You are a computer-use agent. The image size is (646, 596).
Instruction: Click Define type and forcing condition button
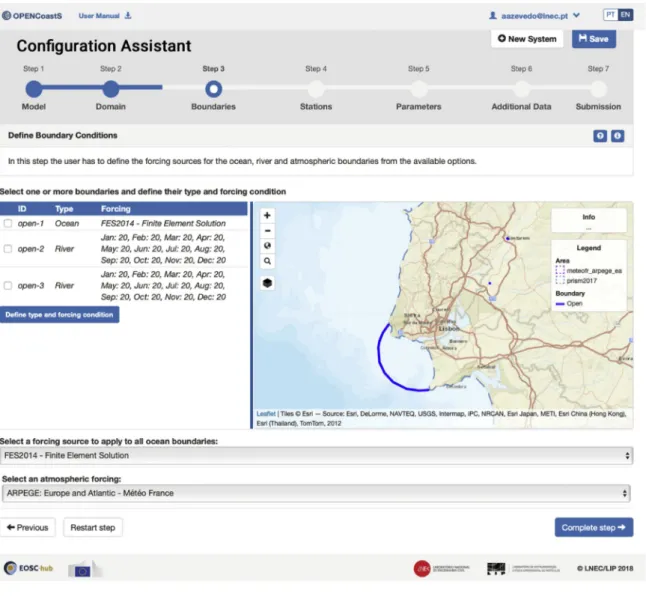[59, 315]
